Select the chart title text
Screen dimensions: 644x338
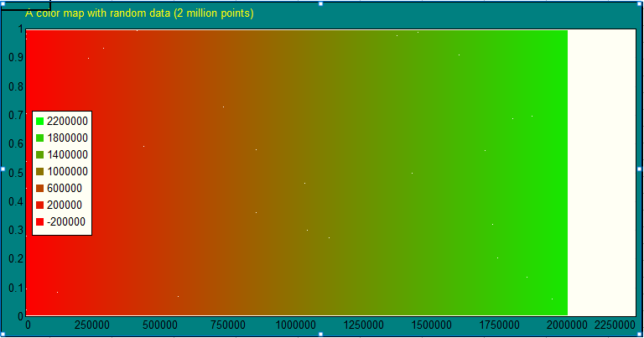click(139, 14)
